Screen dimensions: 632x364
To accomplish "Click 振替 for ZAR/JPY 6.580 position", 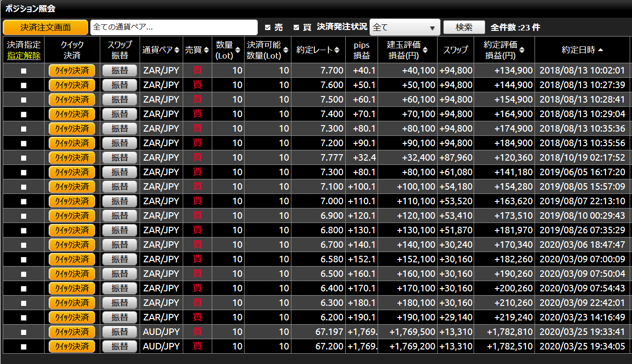I will [119, 259].
